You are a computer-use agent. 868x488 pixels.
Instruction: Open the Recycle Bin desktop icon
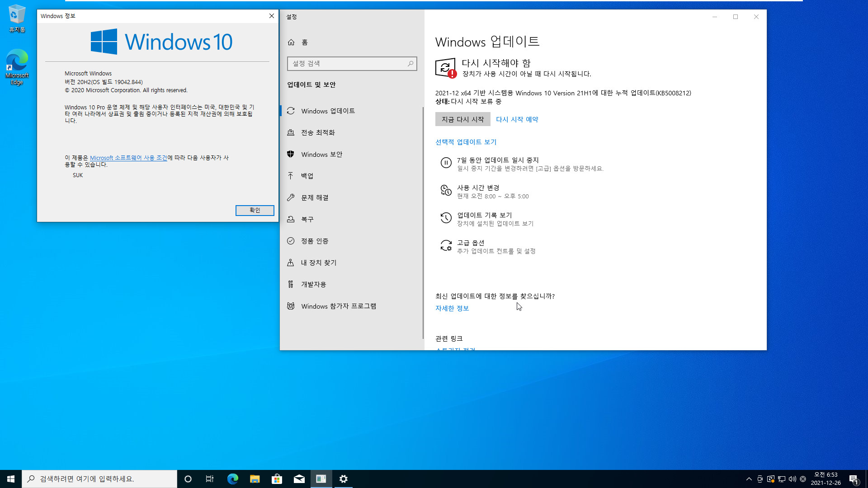coord(17,19)
